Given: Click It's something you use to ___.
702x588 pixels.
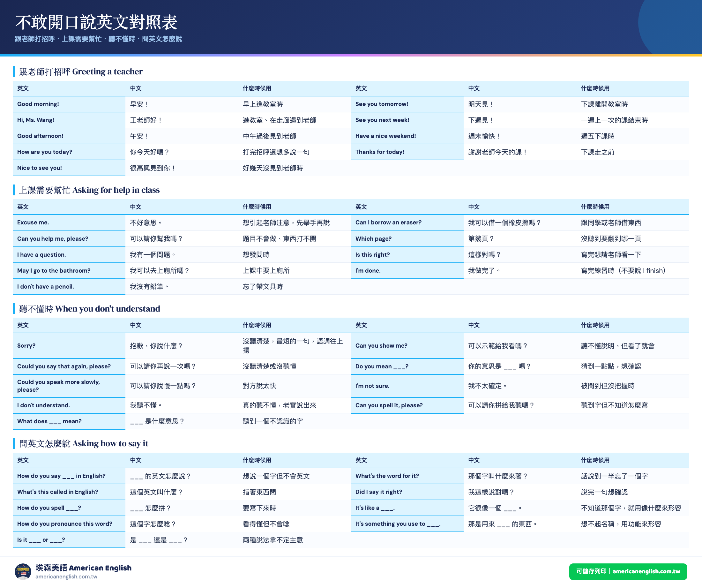Looking at the screenshot, I should tap(398, 524).
